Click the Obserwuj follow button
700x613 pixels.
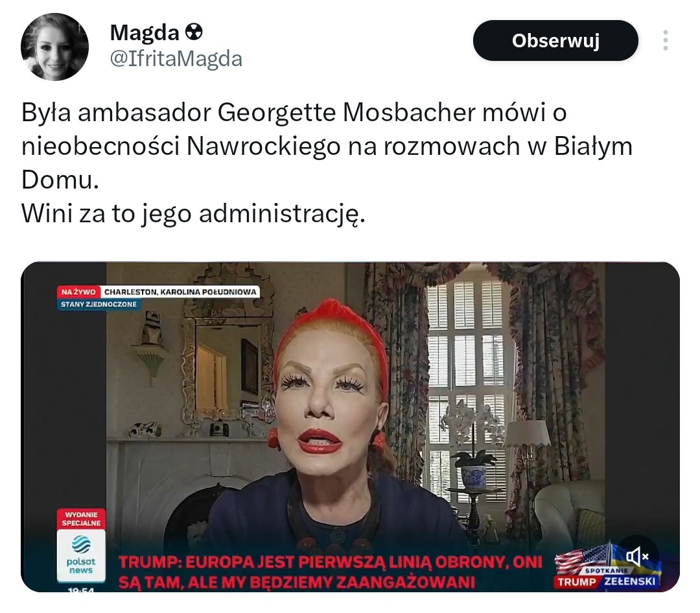[555, 41]
